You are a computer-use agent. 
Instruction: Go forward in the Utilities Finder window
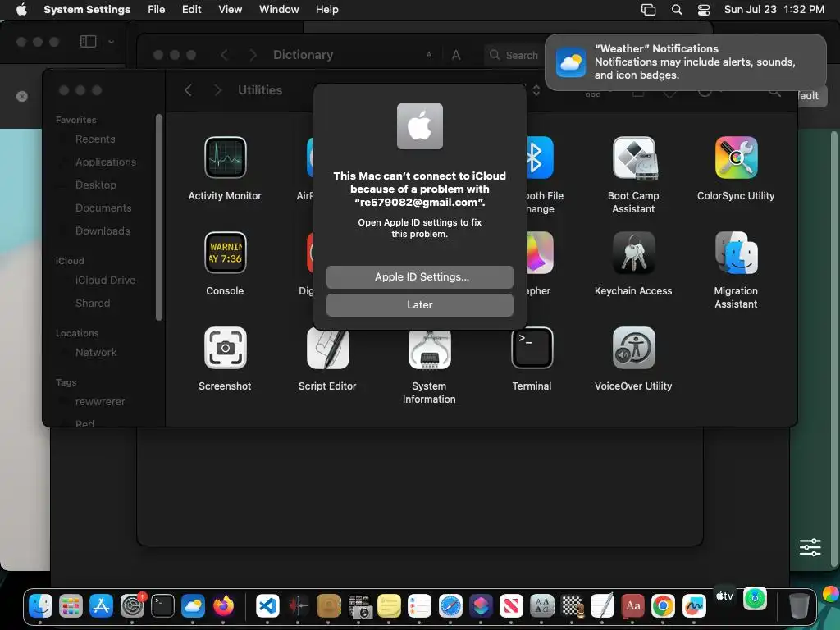pyautogui.click(x=217, y=90)
